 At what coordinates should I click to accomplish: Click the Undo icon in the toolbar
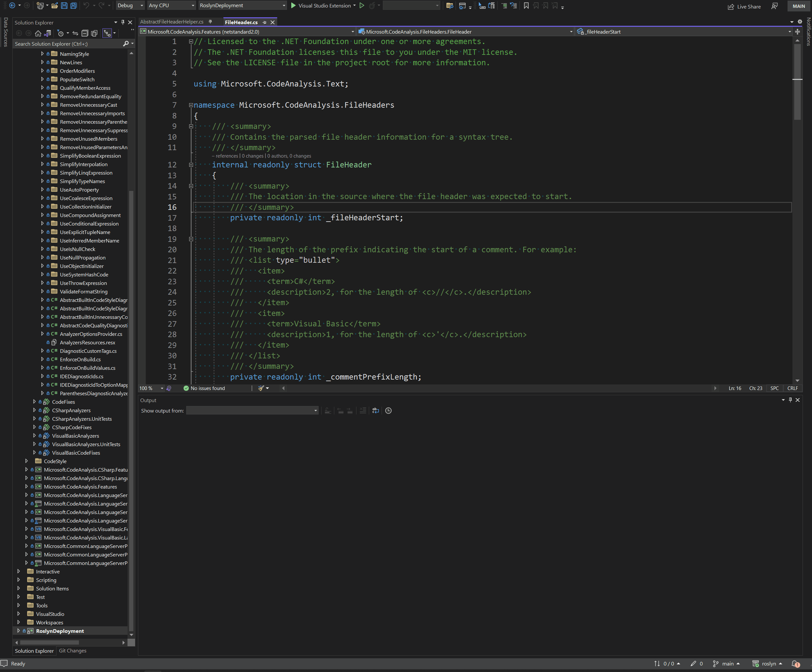(x=85, y=6)
